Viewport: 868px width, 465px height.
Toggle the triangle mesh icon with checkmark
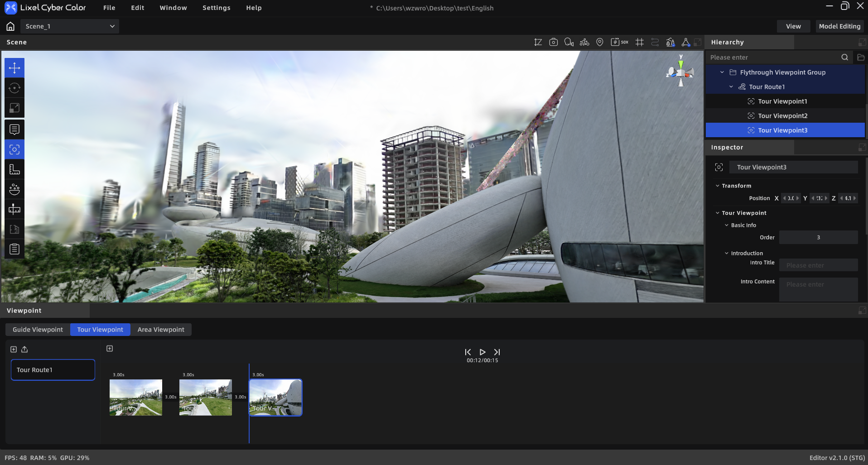686,42
